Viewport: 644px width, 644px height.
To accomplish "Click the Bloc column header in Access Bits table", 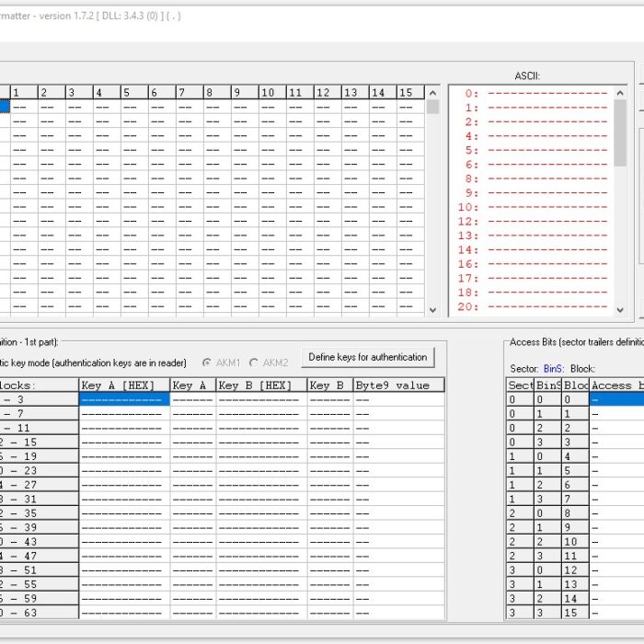I will 575,385.
